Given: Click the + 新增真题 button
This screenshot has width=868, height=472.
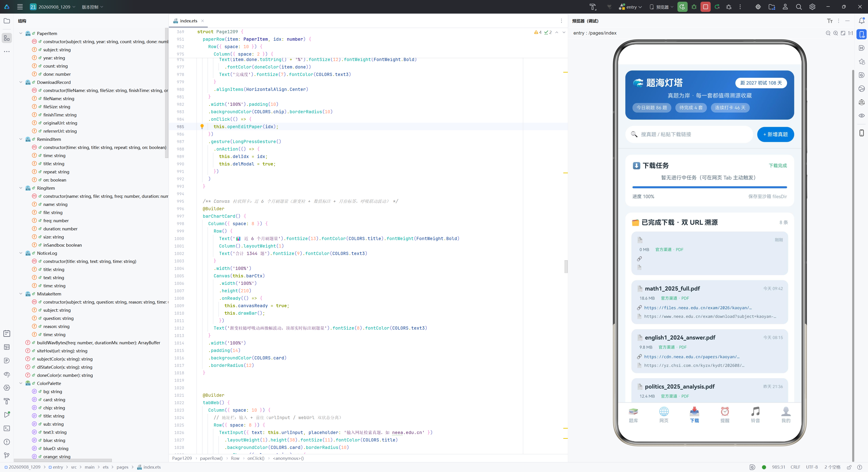Looking at the screenshot, I should [x=775, y=135].
